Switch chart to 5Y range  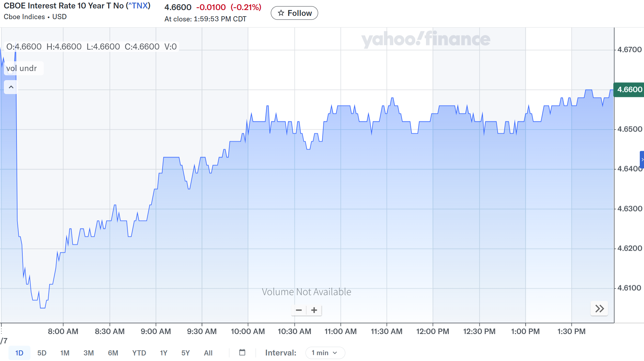(186, 353)
